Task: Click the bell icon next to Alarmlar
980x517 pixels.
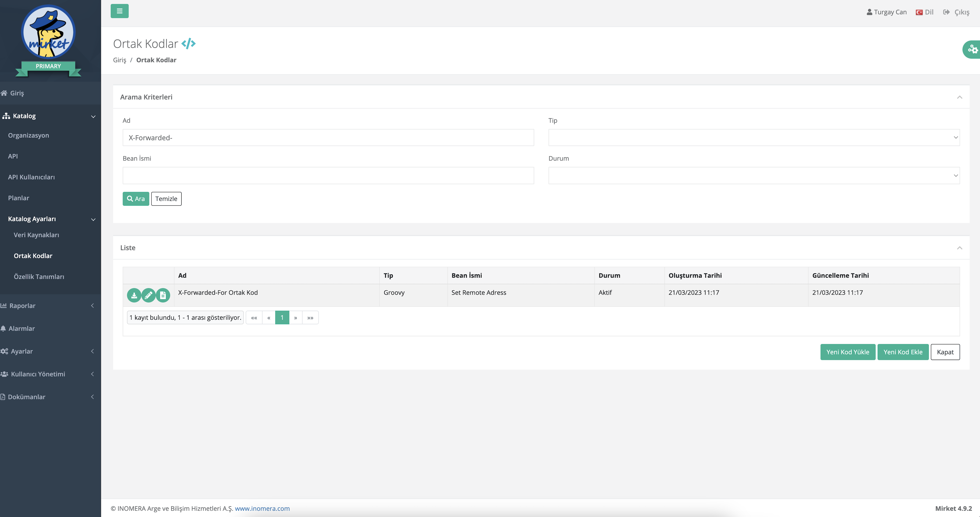Action: [x=3, y=328]
